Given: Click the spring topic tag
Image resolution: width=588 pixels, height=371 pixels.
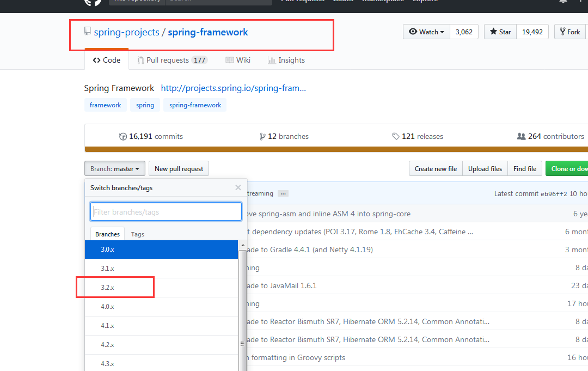Looking at the screenshot, I should click(145, 105).
